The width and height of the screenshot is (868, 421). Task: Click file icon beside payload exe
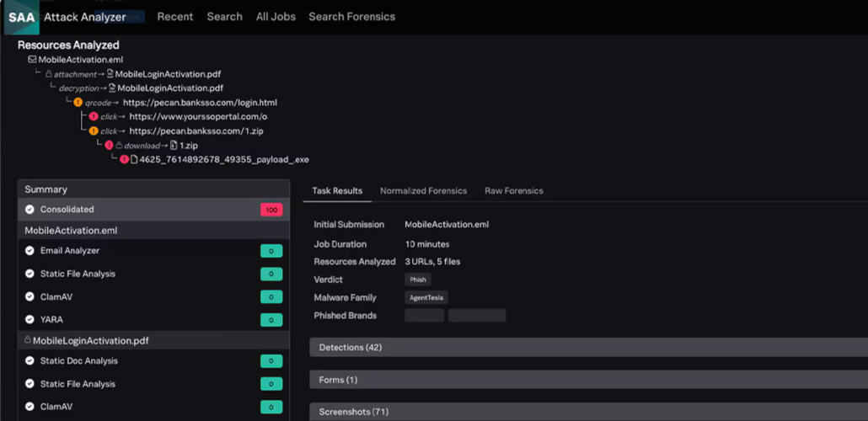coord(134,160)
